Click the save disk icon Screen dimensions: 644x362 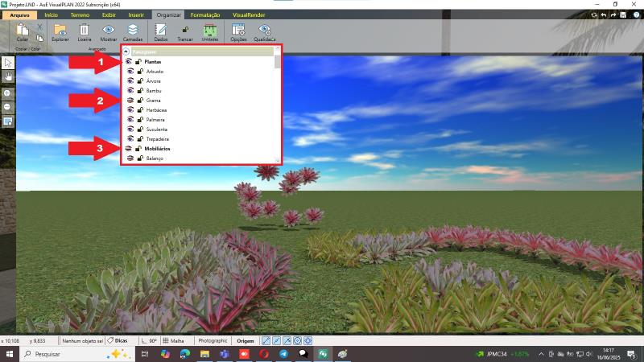point(623,14)
